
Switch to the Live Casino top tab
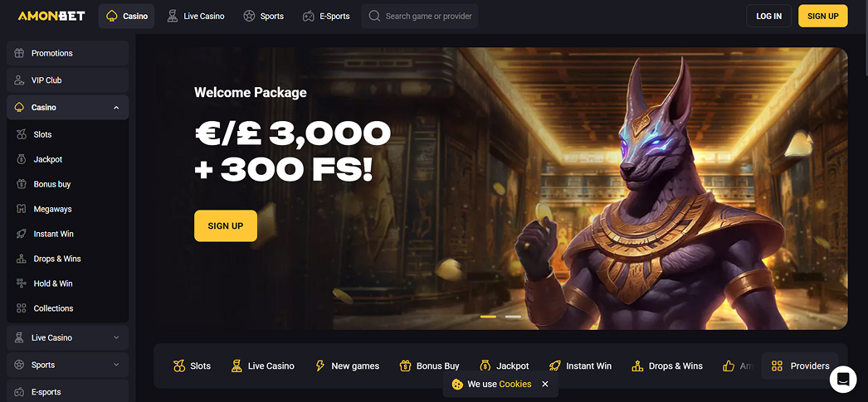tap(196, 16)
